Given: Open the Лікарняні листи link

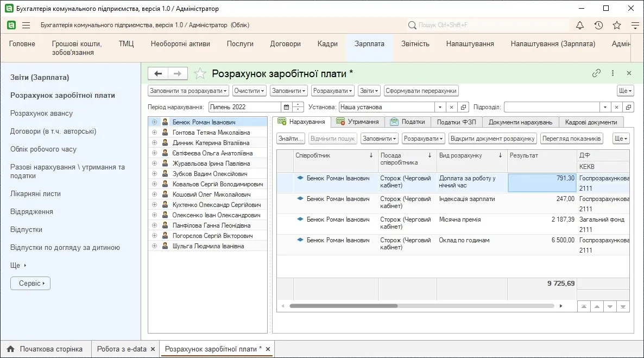Looking at the screenshot, I should 35,193.
